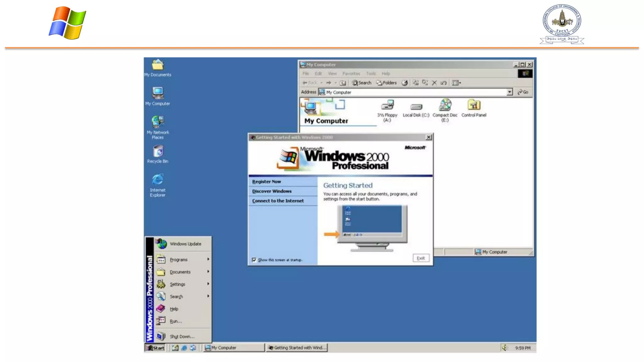The width and height of the screenshot is (644, 362).
Task: Expand the Settings submenu in Start
Action: coord(178,284)
